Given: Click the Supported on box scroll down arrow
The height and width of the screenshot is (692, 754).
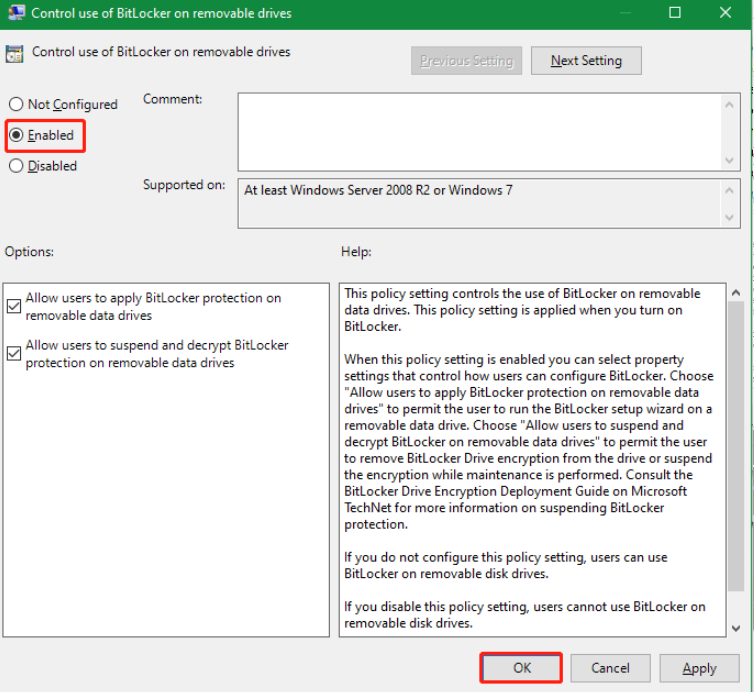Looking at the screenshot, I should coord(729,217).
